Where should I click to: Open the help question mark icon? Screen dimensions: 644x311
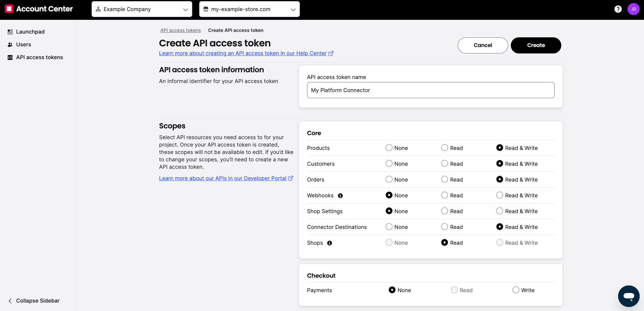tap(618, 9)
